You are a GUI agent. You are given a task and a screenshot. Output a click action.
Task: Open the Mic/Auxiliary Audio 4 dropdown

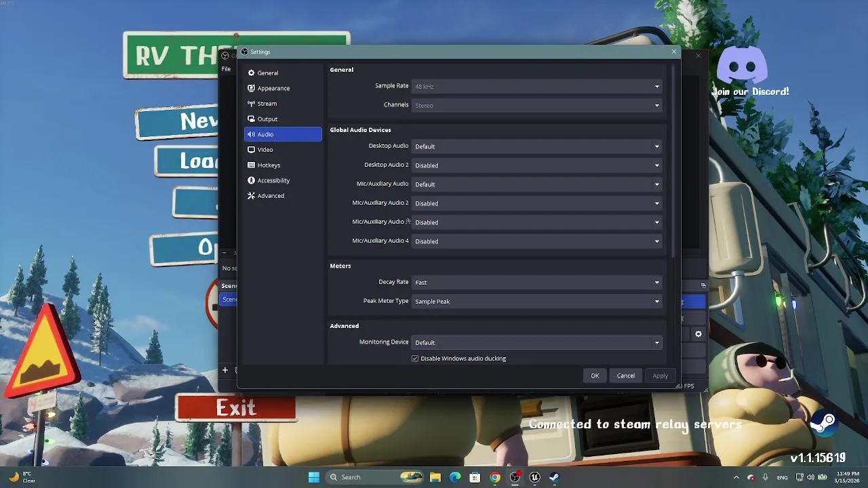pos(536,241)
